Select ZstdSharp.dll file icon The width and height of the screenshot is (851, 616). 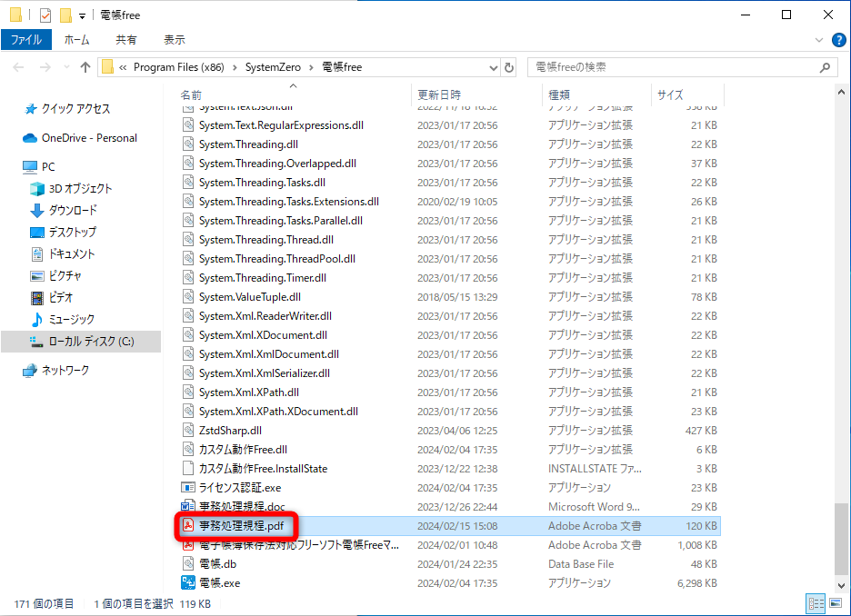coord(188,431)
